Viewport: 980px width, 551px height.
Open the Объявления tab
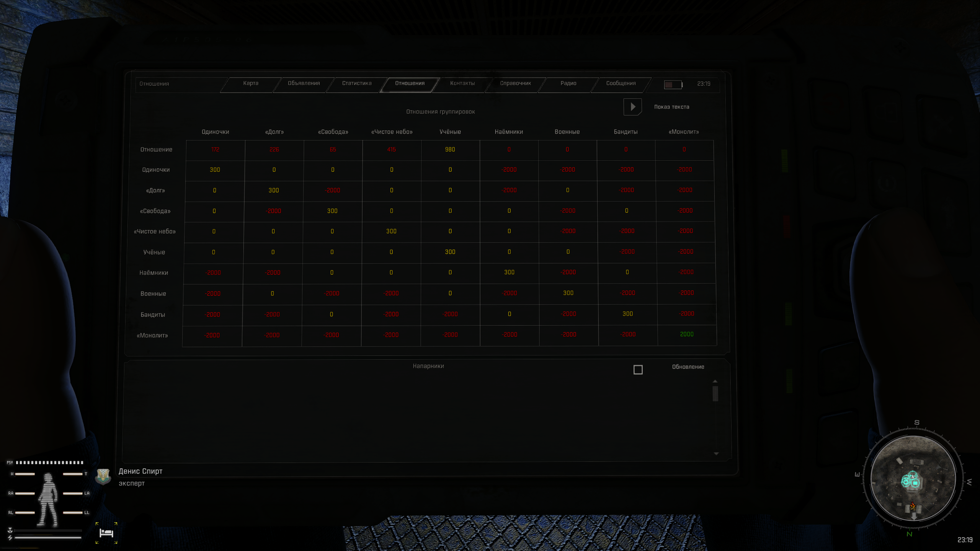[x=304, y=83]
